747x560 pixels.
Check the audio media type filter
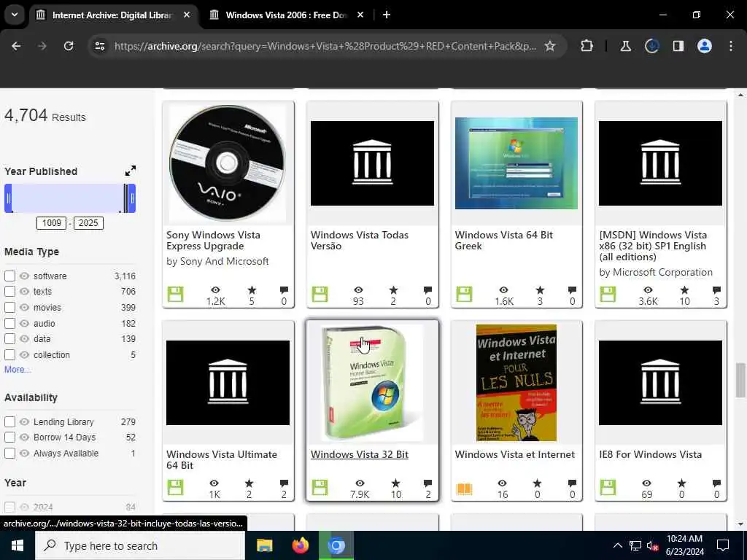coord(9,323)
